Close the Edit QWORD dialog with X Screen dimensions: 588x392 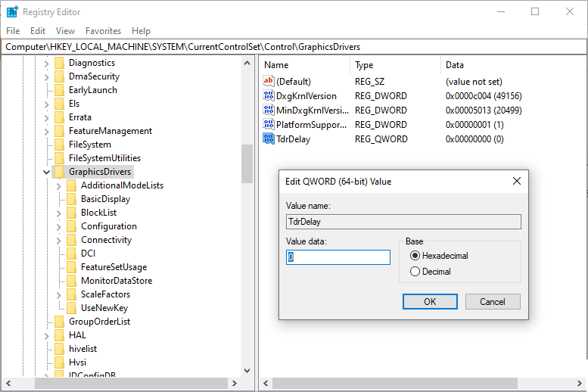[x=517, y=181]
